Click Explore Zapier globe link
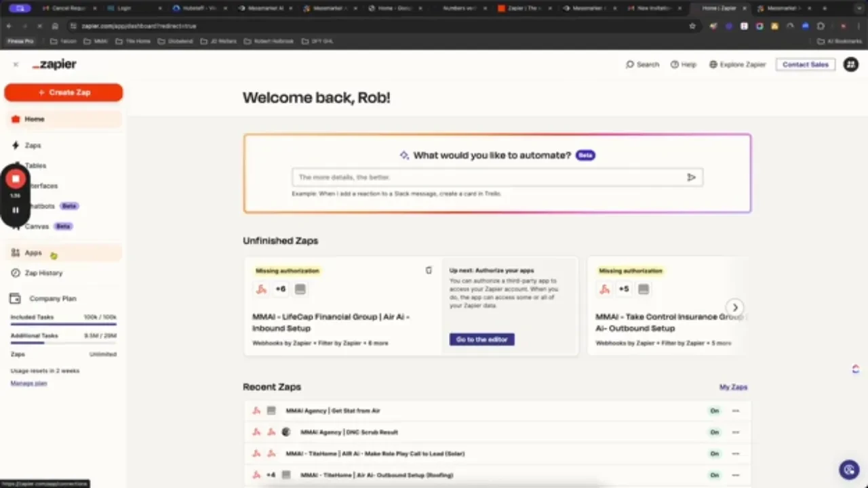The image size is (868, 488). coord(737,64)
